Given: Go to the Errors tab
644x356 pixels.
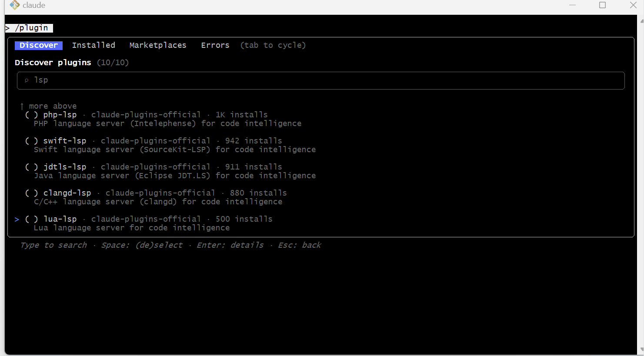Looking at the screenshot, I should [x=215, y=45].
